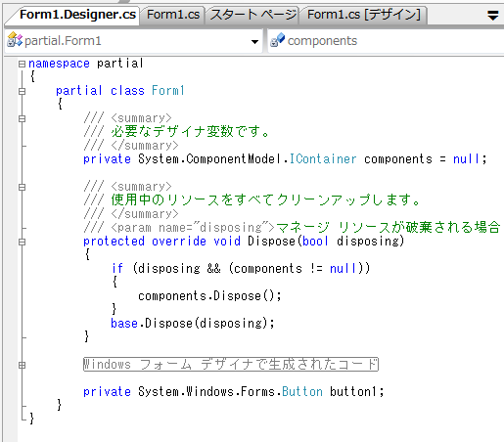The height and width of the screenshot is (442, 504).
Task: Click components.Dispose(); line
Action: [209, 296]
